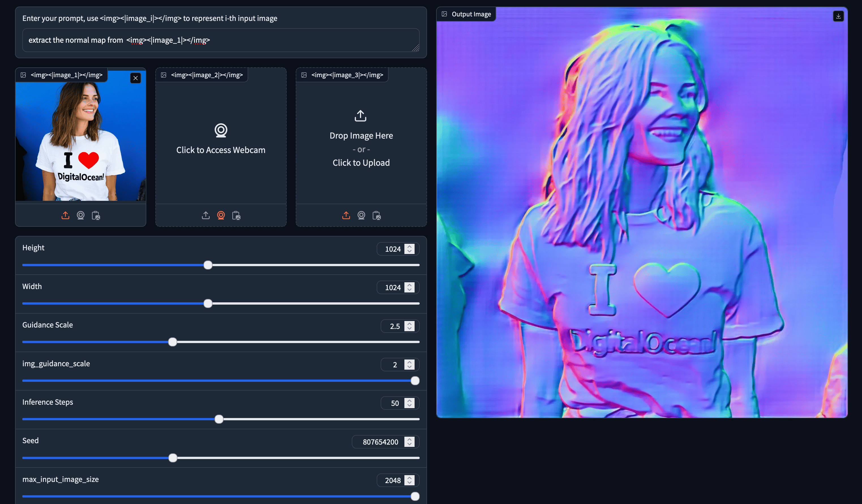The height and width of the screenshot is (504, 862).
Task: Click the upload icon under image_3 panel
Action: pos(346,216)
